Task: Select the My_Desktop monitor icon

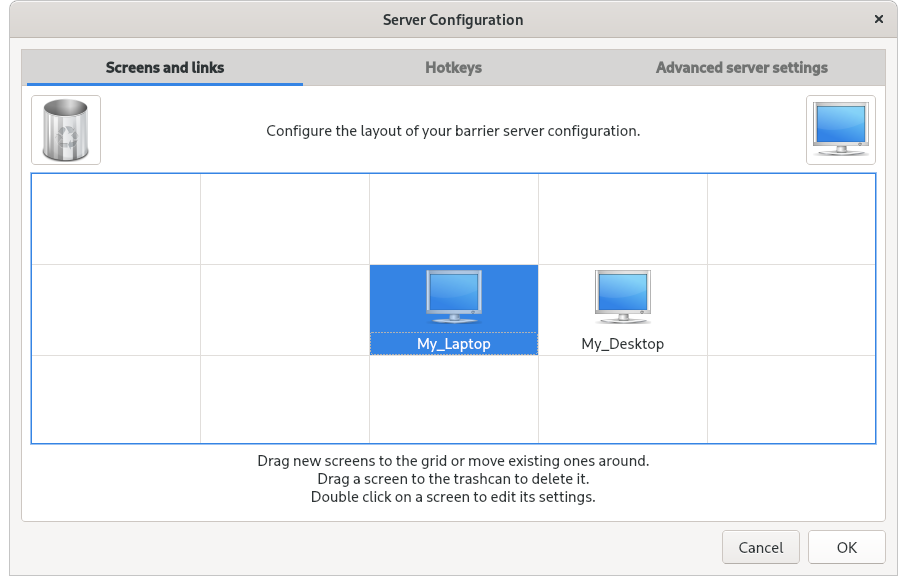Action: pos(622,296)
